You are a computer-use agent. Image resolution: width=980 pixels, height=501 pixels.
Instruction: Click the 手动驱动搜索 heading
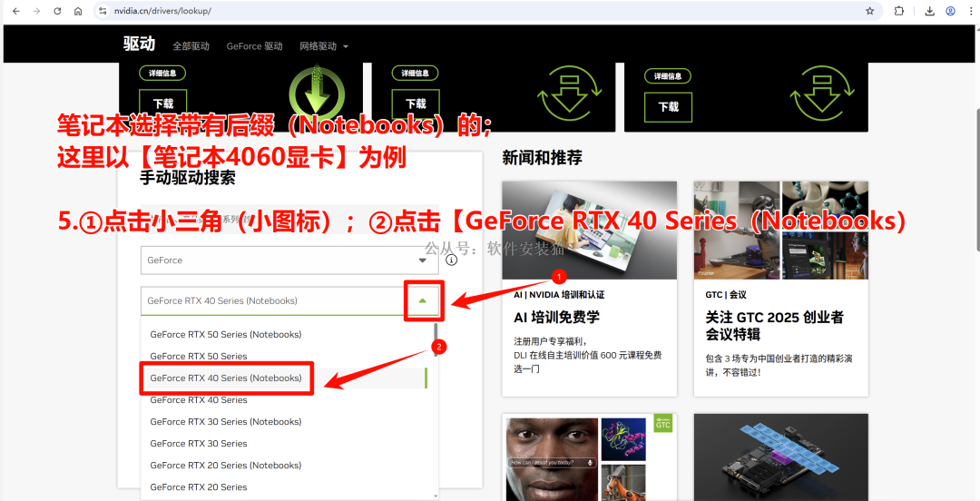[x=188, y=178]
